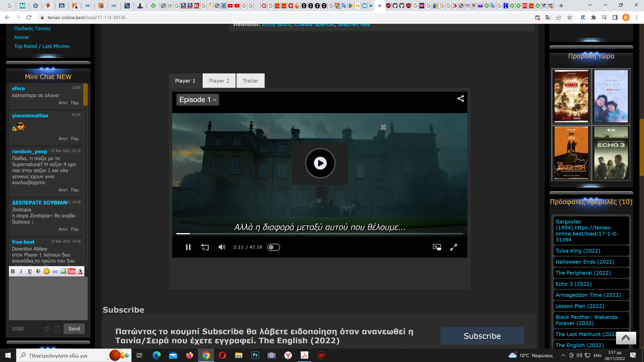Insert YouTube video in chat
The height and width of the screenshot is (362, 644).
(x=72, y=271)
